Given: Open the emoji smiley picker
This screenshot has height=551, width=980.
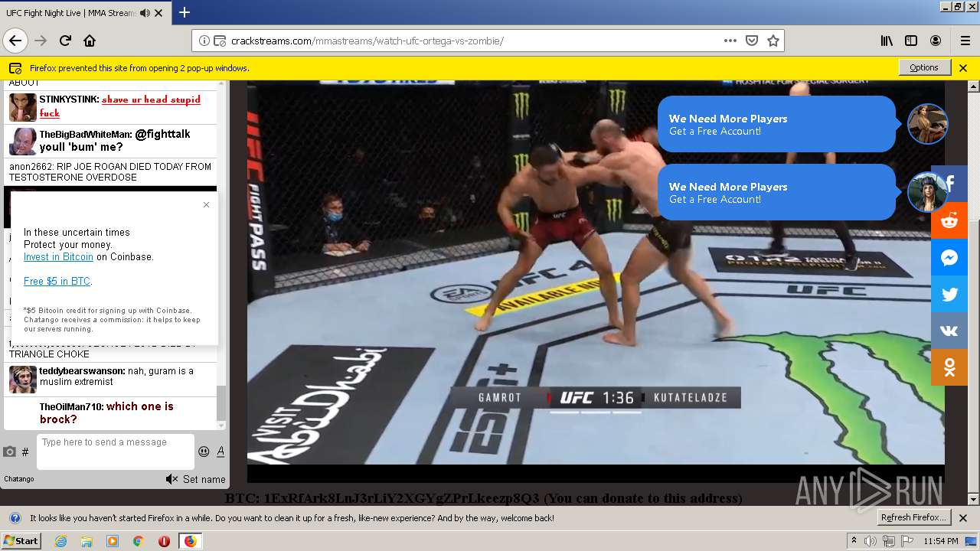Looking at the screenshot, I should click(x=204, y=452).
